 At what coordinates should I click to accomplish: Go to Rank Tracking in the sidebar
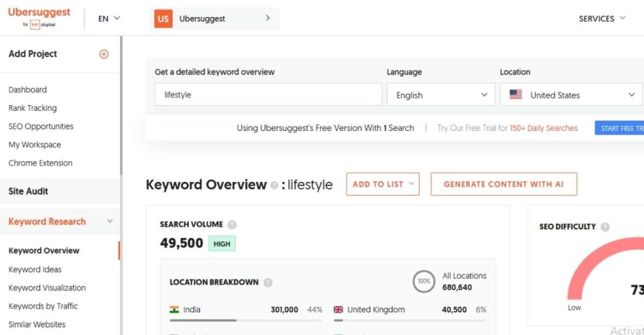pyautogui.click(x=33, y=108)
